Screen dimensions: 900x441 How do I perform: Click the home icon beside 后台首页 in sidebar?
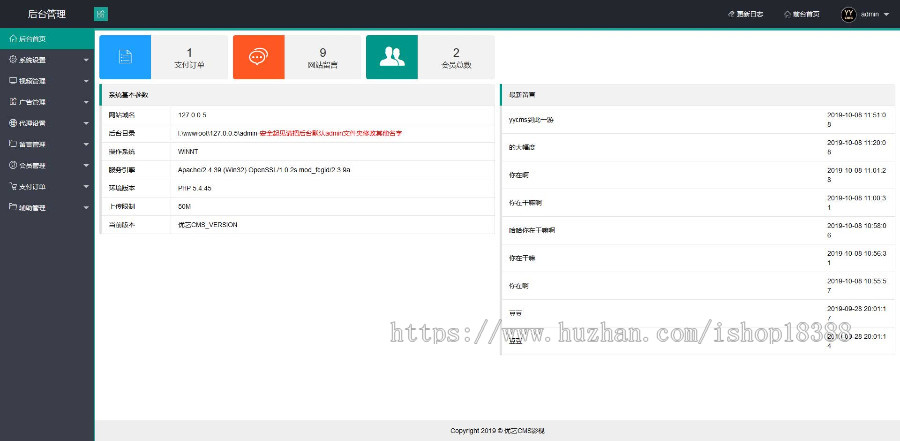pyautogui.click(x=13, y=39)
